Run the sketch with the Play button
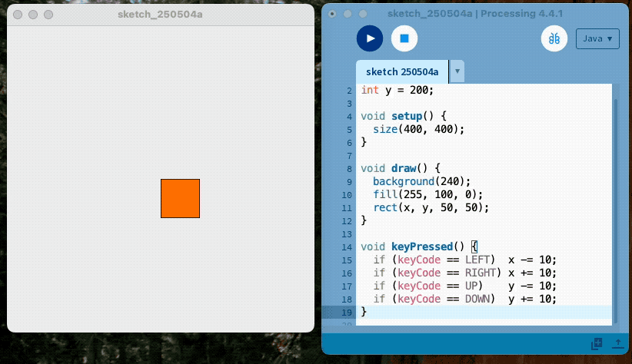This screenshot has height=364, width=632. coord(370,38)
